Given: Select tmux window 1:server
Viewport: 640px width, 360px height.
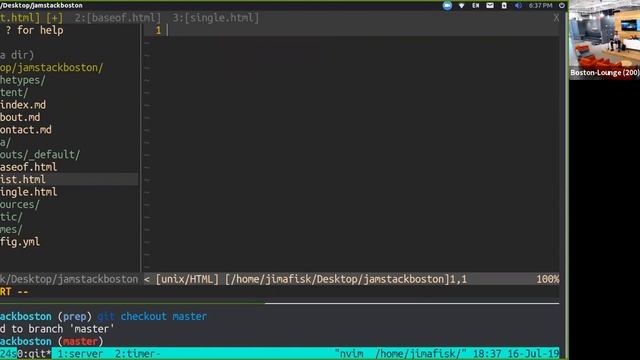Looking at the screenshot, I should [x=80, y=353].
